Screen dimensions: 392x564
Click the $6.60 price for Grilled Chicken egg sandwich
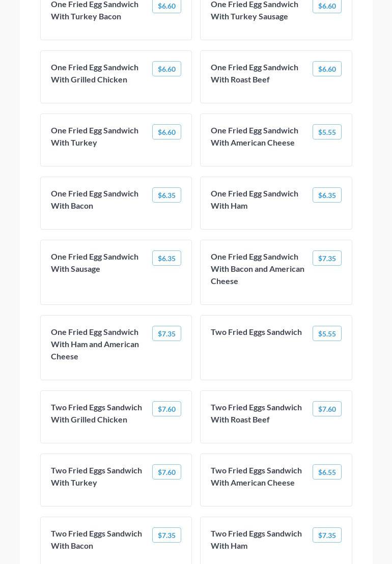tap(166, 69)
